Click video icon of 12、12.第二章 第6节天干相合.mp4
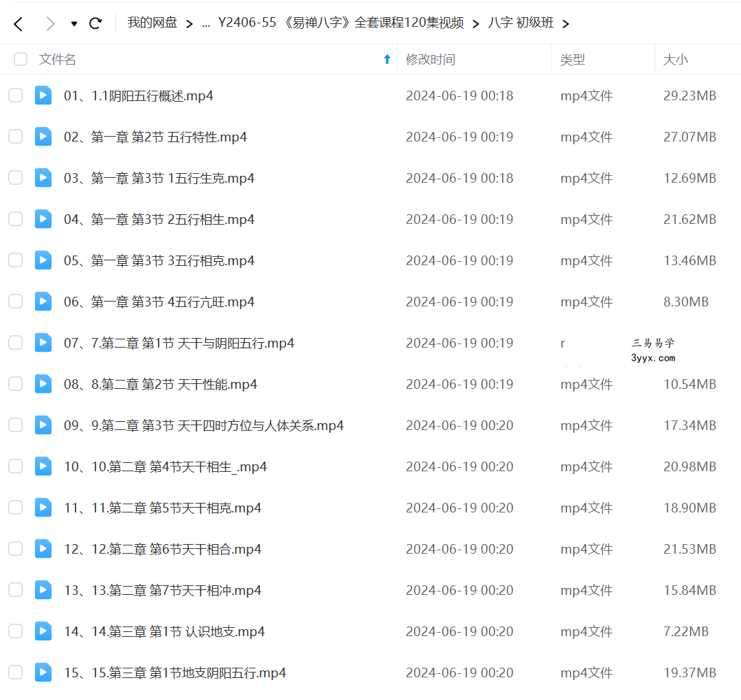741x700 pixels. (x=43, y=549)
